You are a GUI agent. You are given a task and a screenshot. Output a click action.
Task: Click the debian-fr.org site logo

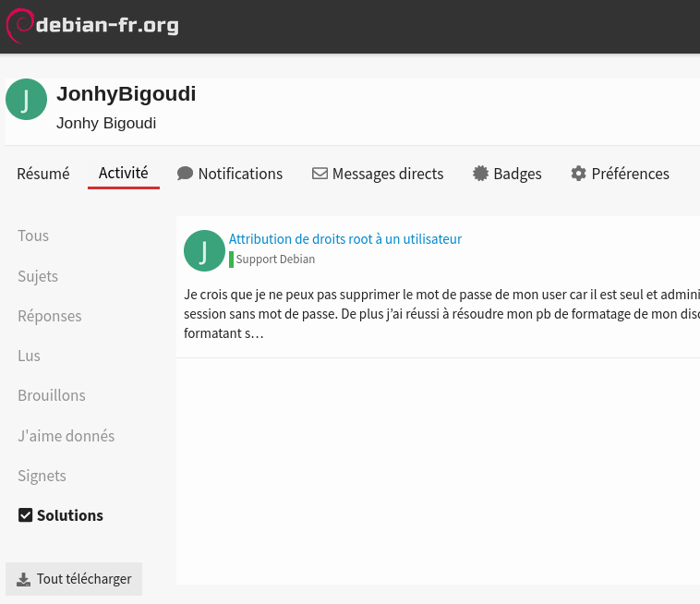92,25
